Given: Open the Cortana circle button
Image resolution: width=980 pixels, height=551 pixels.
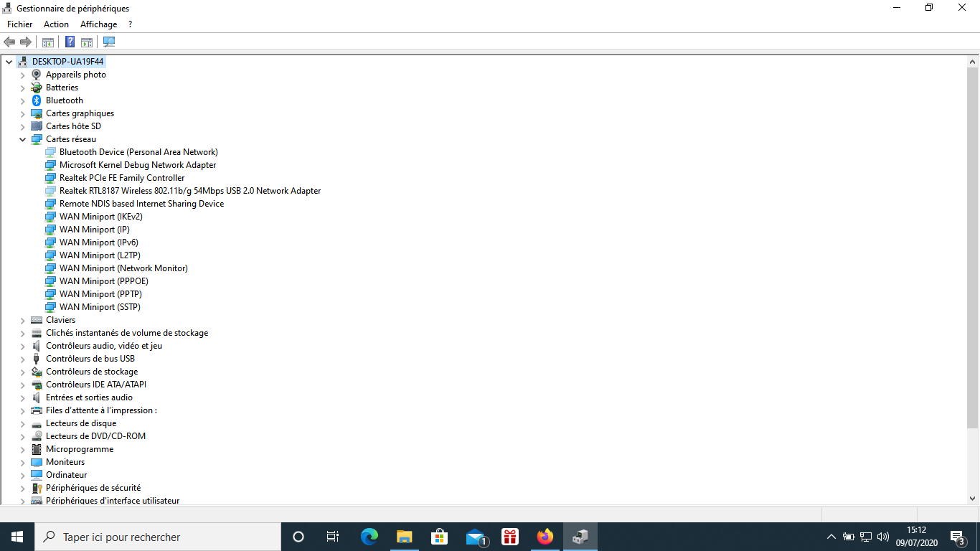Looking at the screenshot, I should (x=298, y=537).
